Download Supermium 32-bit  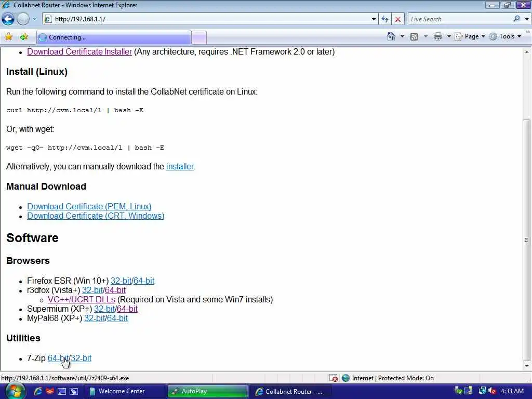click(x=104, y=309)
